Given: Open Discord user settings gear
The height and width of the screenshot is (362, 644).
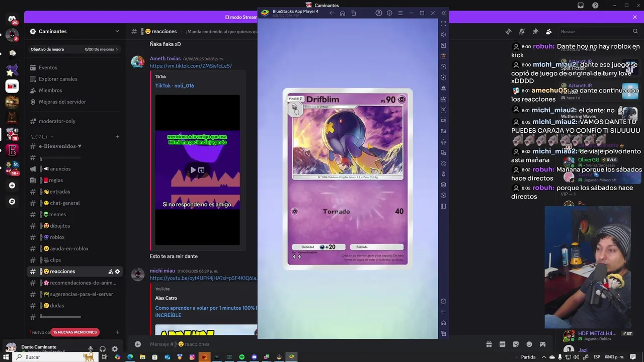Looking at the screenshot, I should click(x=115, y=349).
